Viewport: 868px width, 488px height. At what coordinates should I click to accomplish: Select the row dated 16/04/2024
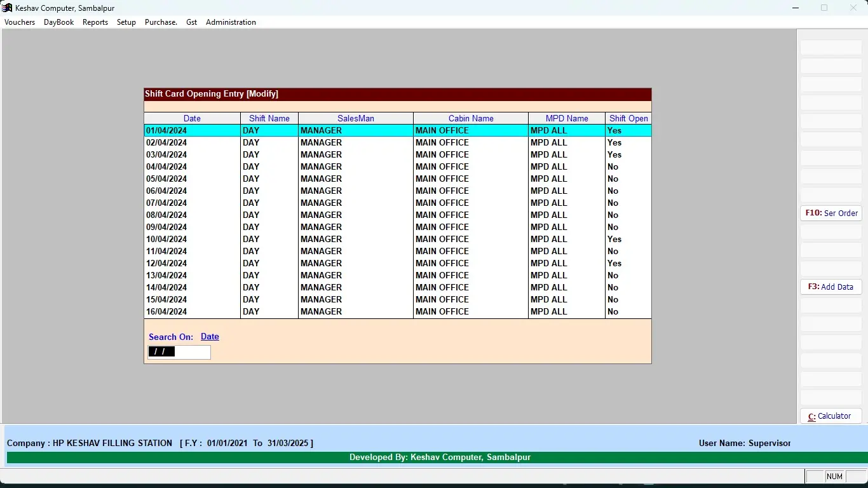398,311
